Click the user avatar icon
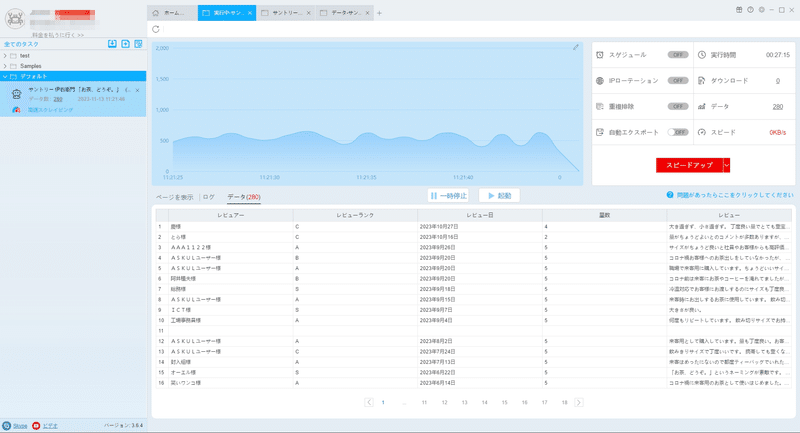Screen dimensions: 800x433 [x=15, y=19]
